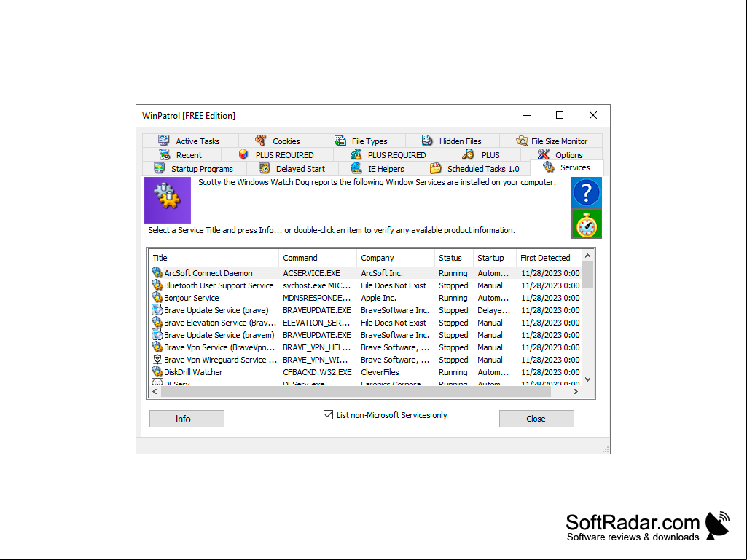Click the ArcSoft Inc. company cell

click(382, 273)
